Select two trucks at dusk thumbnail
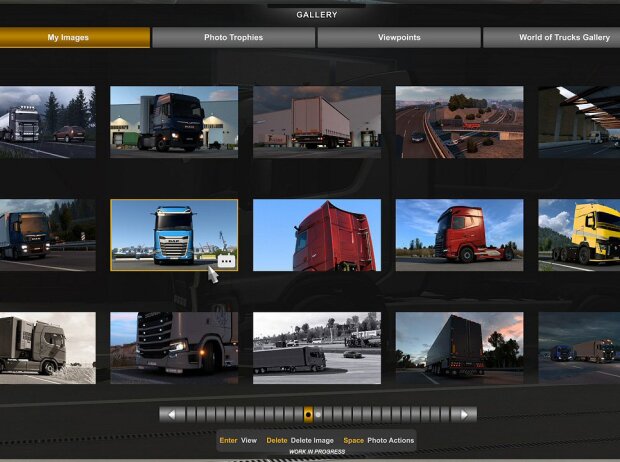Image resolution: width=620 pixels, height=462 pixels. (579, 348)
